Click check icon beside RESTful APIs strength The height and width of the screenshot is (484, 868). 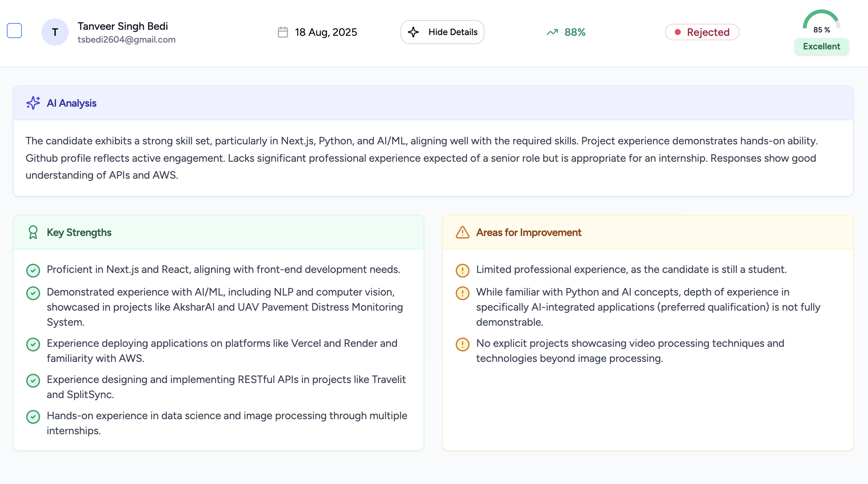tap(33, 380)
